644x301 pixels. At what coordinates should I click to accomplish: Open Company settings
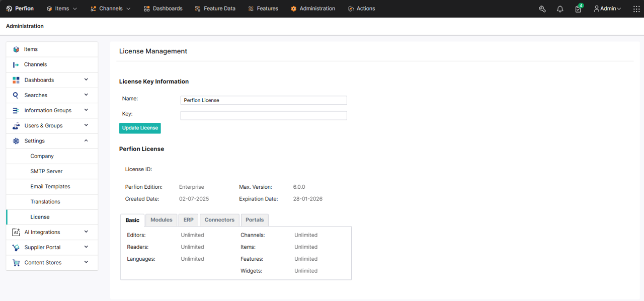tap(52, 156)
